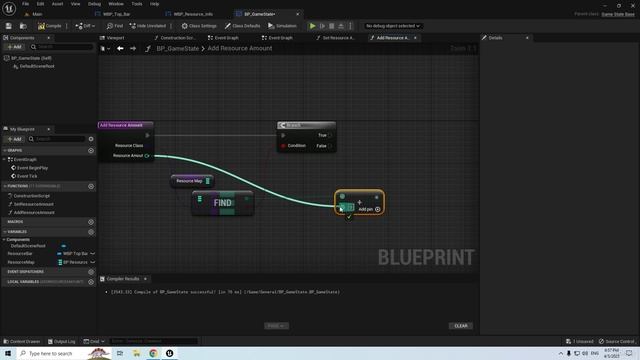Toggle Hide Unrelated nodes
The width and height of the screenshot is (640, 360).
(x=148, y=26)
